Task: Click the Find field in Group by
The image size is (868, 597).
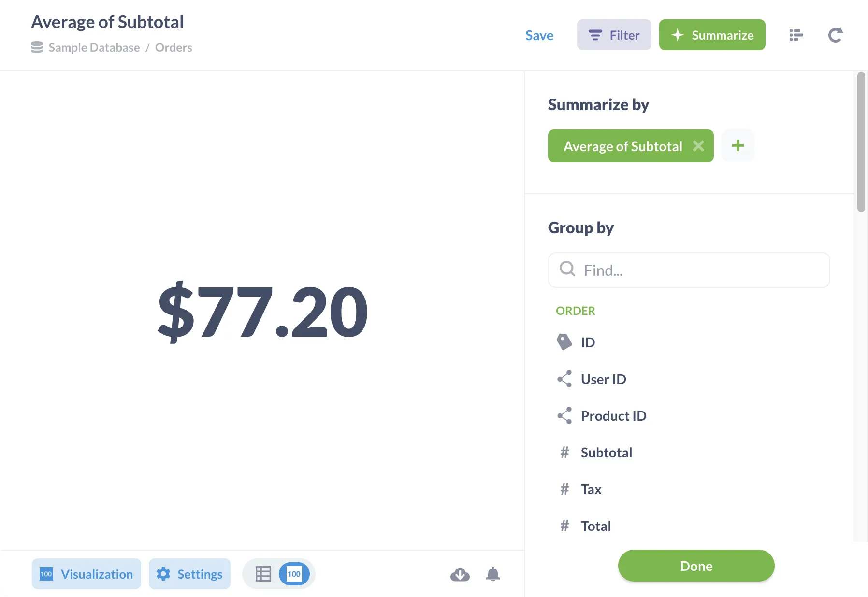Action: pos(689,270)
